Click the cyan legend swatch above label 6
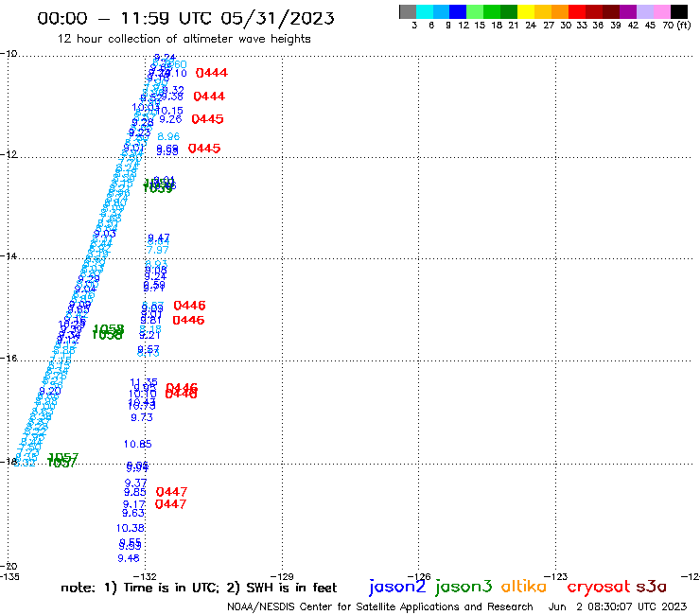Image resolution: width=700 pixels, height=615 pixels. [425, 11]
